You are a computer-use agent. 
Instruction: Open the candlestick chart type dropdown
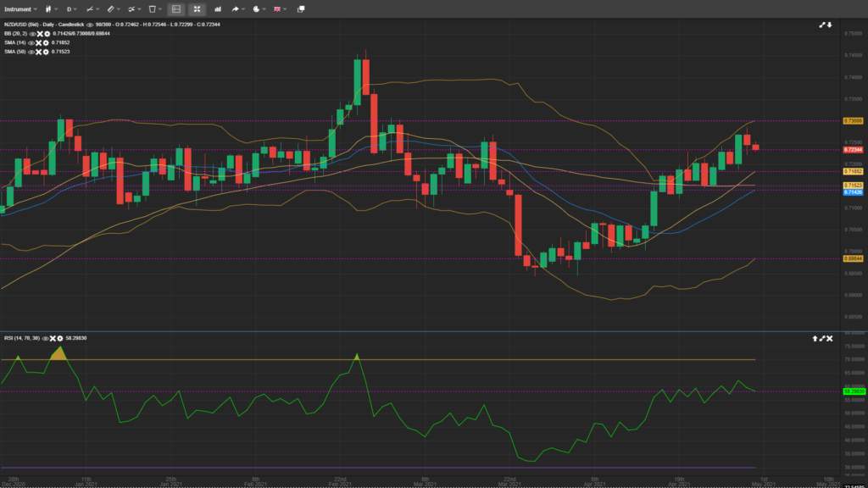(x=51, y=9)
